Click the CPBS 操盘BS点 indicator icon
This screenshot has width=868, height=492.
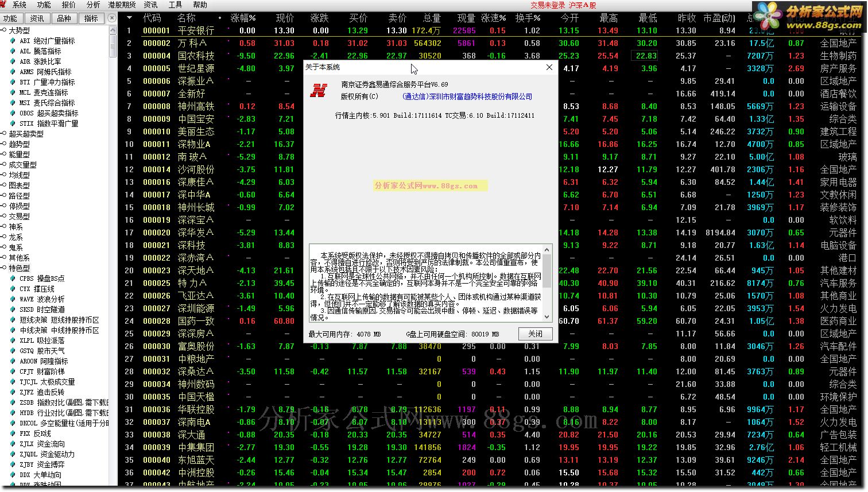pos(13,278)
